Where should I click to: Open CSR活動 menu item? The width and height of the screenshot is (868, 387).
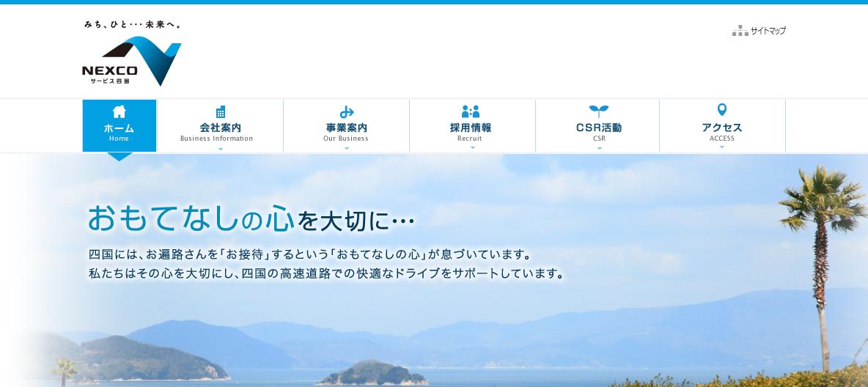pos(598,125)
